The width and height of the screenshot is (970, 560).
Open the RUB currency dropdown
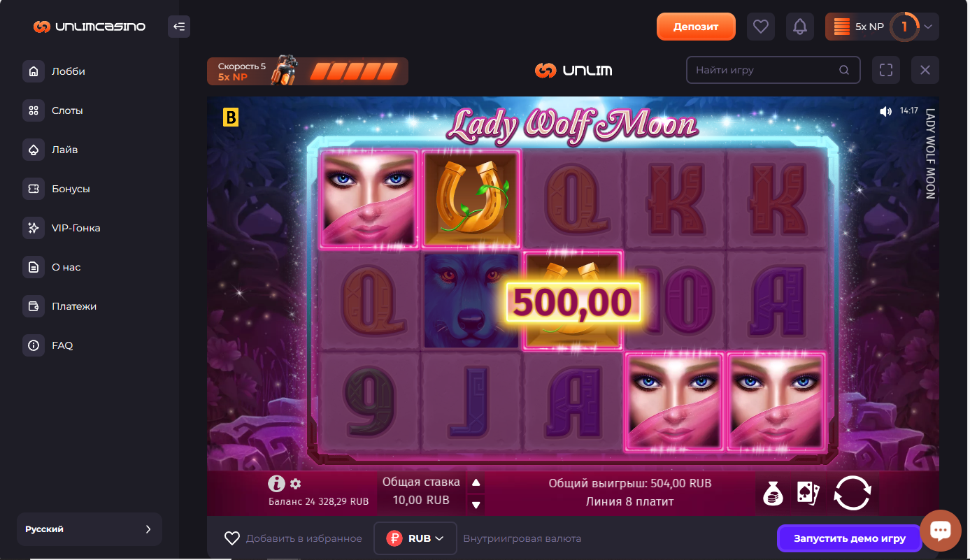pyautogui.click(x=415, y=538)
